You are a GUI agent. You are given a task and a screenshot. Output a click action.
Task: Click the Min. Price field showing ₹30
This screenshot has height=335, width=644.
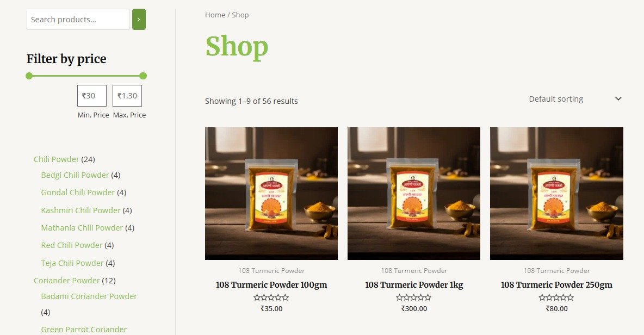92,96
